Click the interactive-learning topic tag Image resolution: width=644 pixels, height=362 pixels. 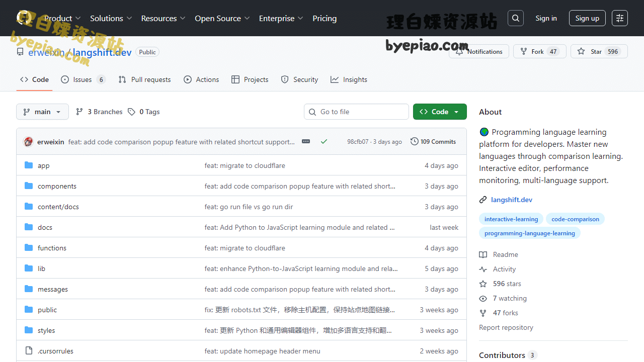(511, 219)
